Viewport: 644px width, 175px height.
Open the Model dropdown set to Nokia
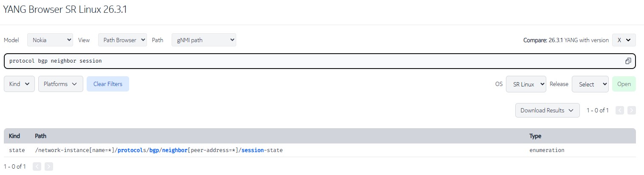(x=50, y=40)
